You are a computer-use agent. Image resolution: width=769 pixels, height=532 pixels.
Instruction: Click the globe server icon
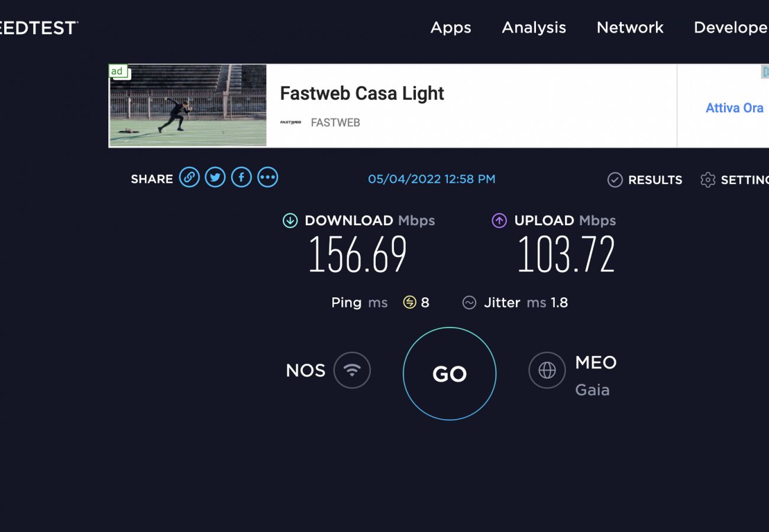547,371
